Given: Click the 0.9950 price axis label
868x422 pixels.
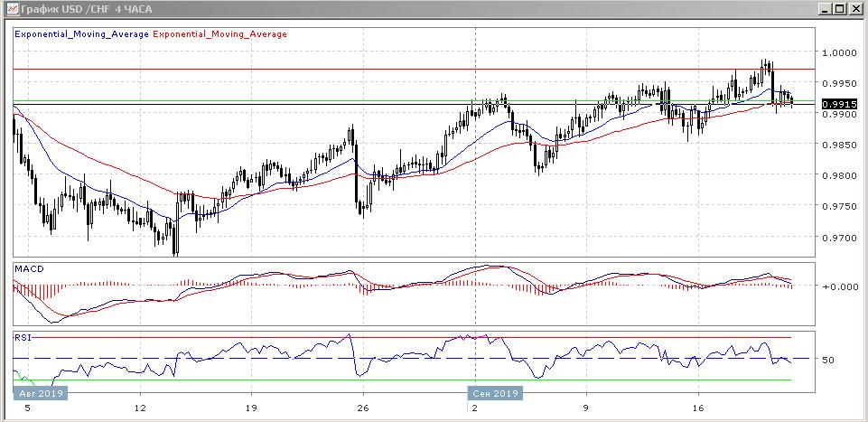Looking at the screenshot, I should tap(840, 84).
